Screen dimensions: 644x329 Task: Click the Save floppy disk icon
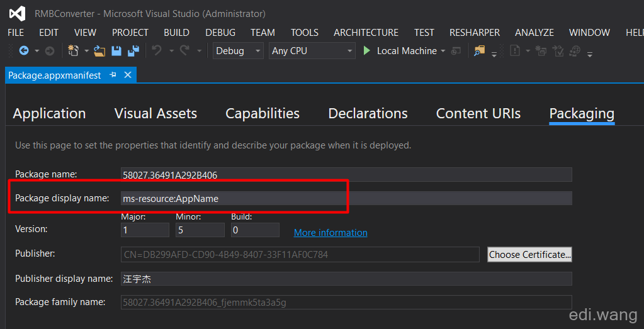[116, 51]
